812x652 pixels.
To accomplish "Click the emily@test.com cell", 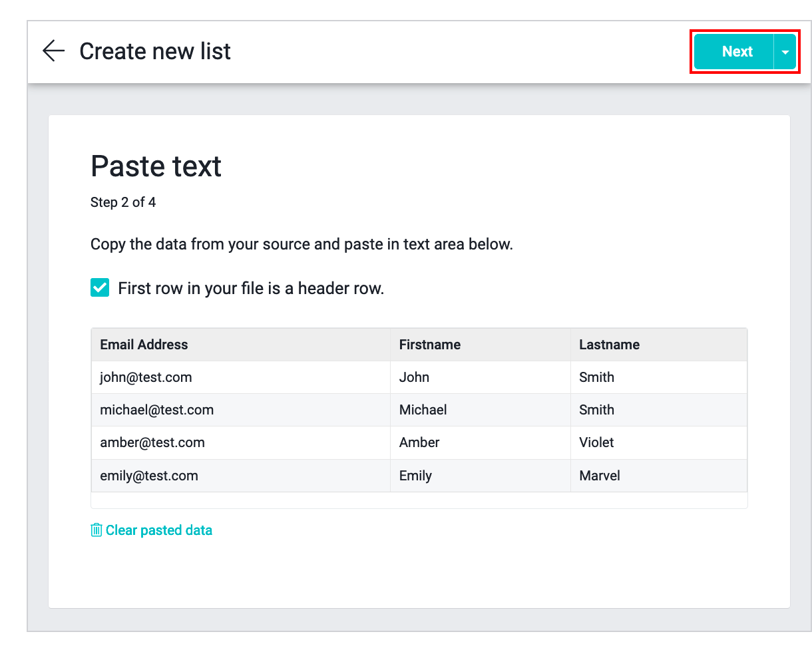I will pos(149,476).
